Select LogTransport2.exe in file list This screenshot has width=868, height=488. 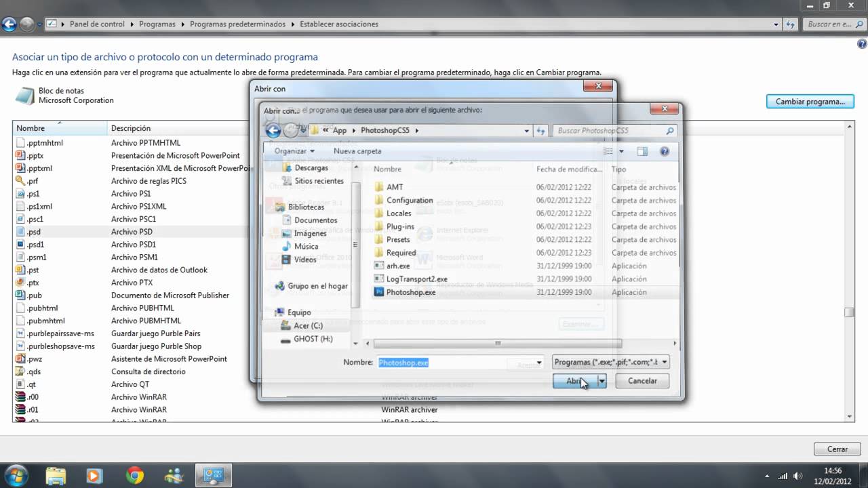416,279
